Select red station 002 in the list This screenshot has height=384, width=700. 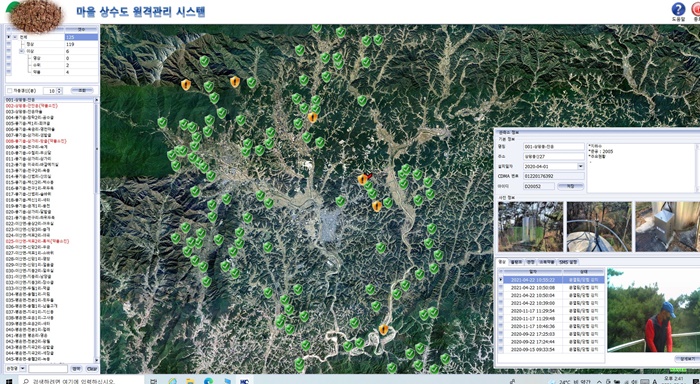coord(49,106)
